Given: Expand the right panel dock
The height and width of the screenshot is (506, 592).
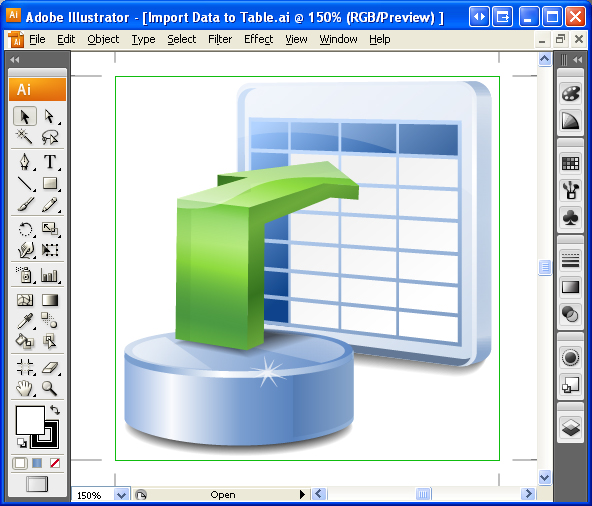Looking at the screenshot, I should pyautogui.click(x=577, y=59).
